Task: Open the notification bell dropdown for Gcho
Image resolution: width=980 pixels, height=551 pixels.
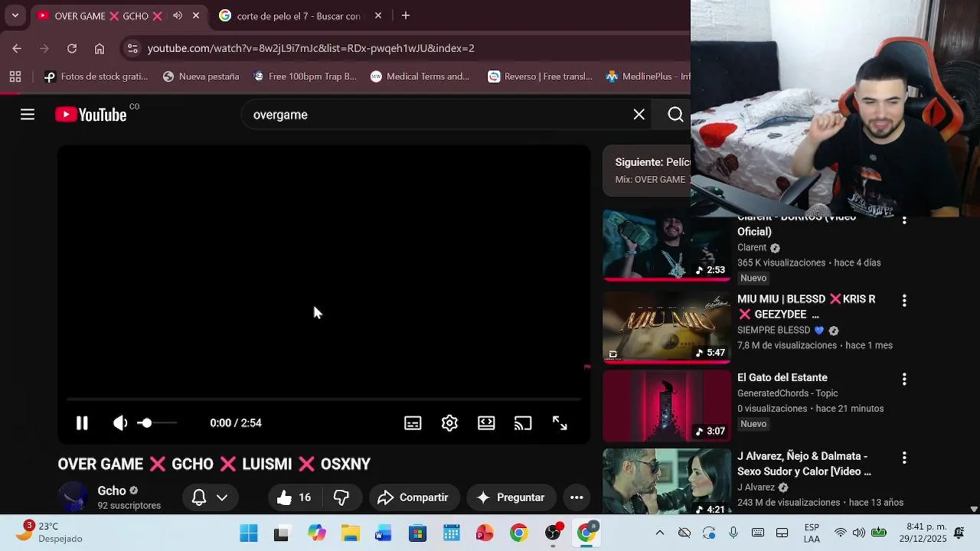Action: pyautogui.click(x=210, y=497)
